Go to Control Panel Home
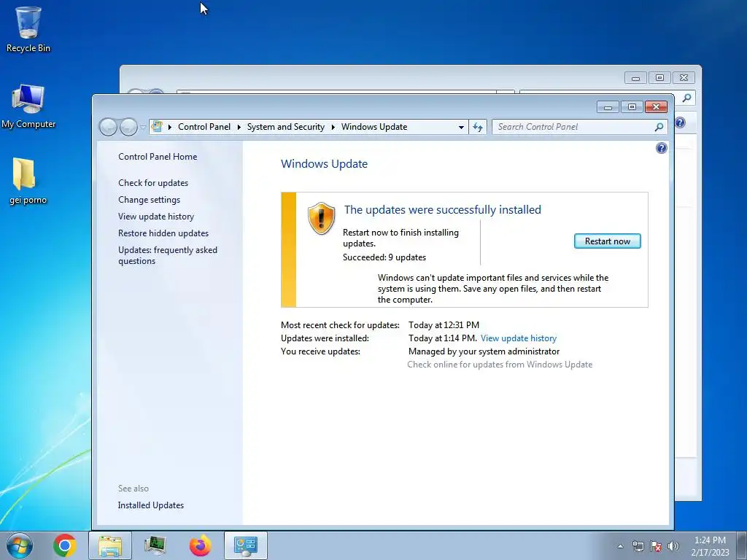747x560 pixels. coord(158,157)
